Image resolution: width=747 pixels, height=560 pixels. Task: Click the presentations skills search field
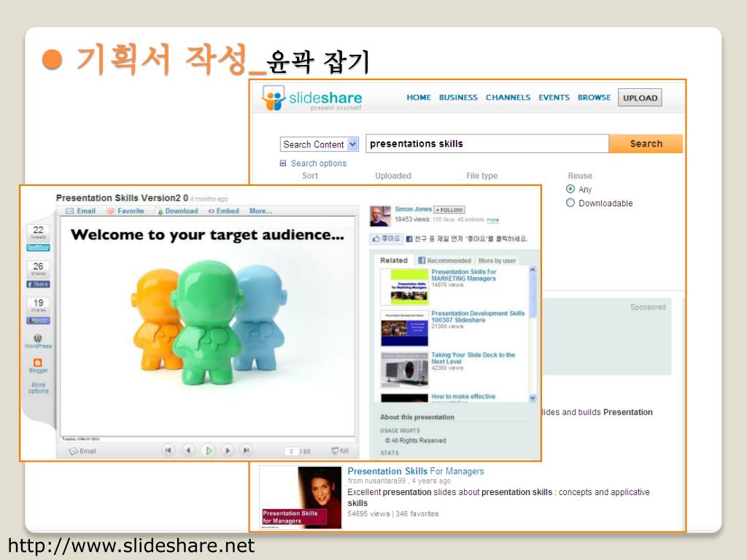point(487,144)
